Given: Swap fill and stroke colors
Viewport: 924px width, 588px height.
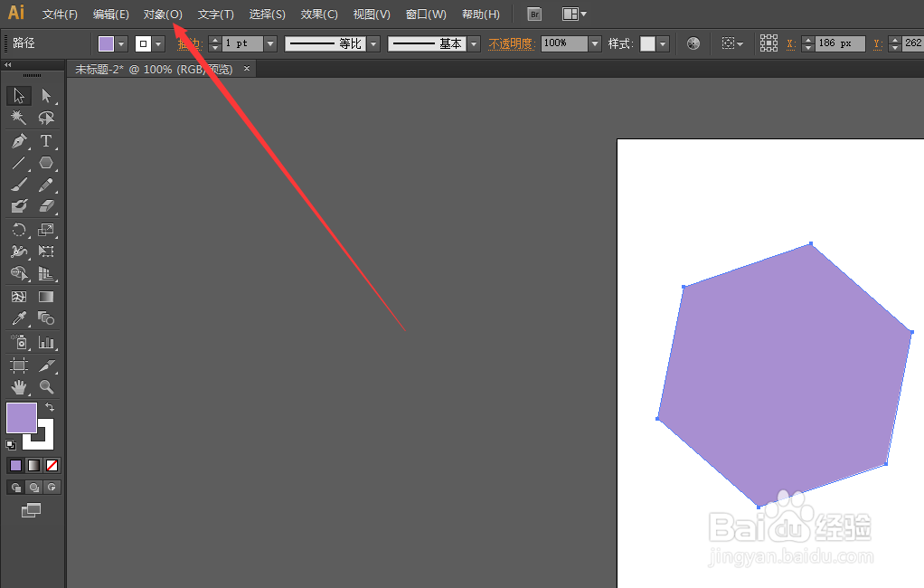Looking at the screenshot, I should 50,407.
